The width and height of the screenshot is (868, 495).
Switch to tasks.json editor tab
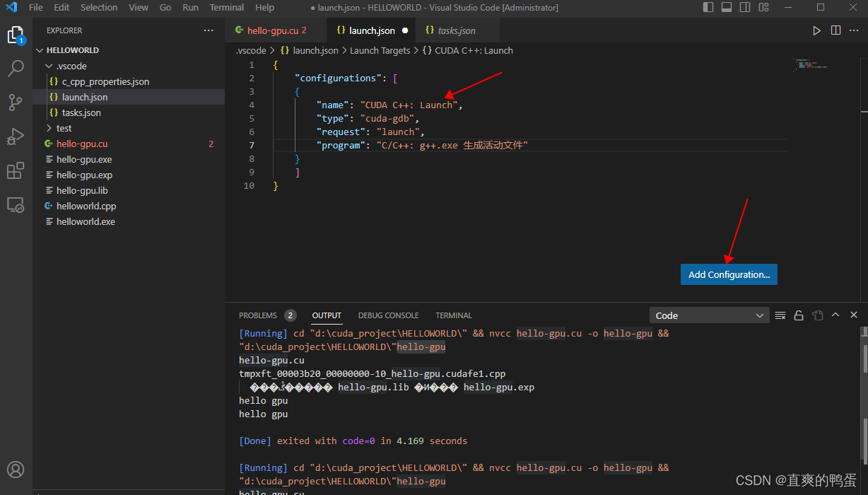[x=457, y=30]
